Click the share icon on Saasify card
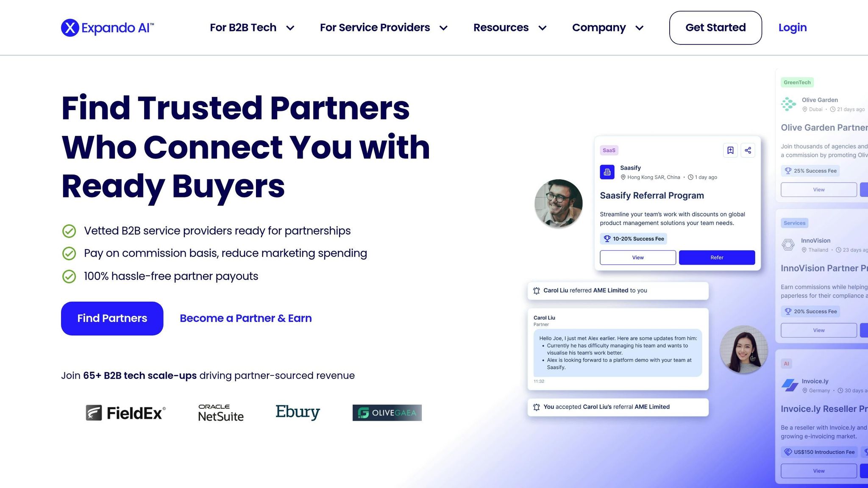 [x=748, y=150]
